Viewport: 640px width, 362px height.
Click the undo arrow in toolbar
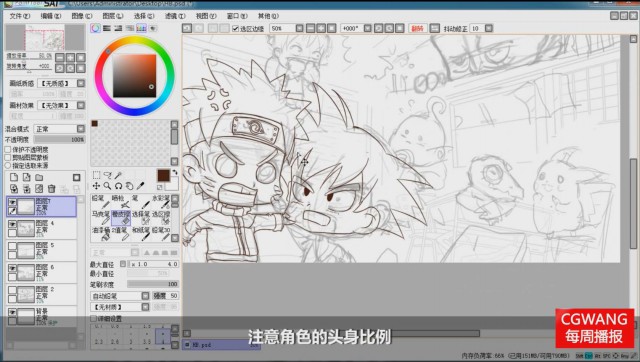pos(187,28)
